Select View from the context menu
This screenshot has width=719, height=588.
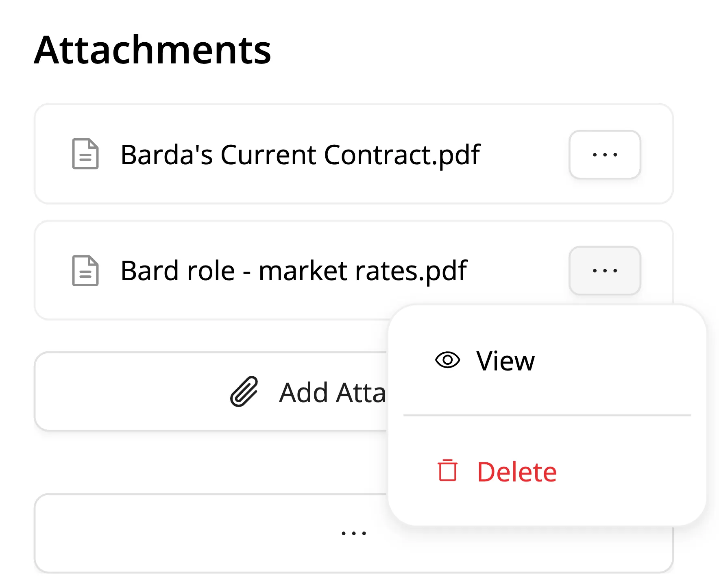pyautogui.click(x=505, y=360)
